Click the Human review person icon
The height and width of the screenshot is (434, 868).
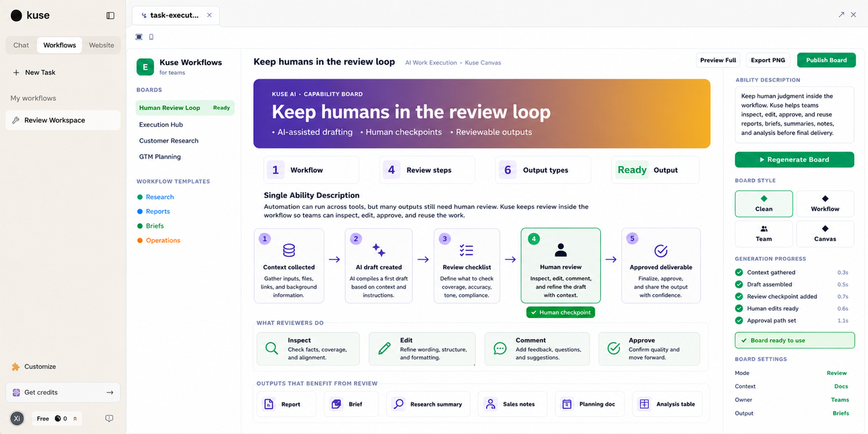click(560, 250)
